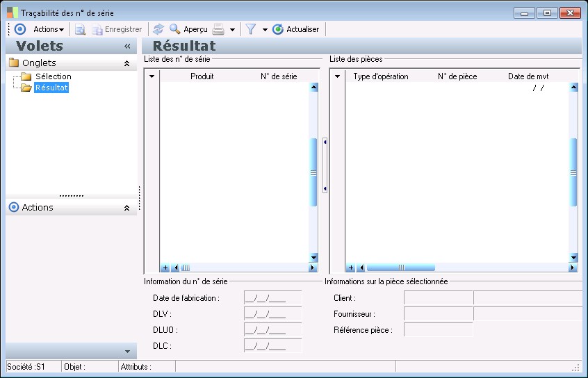Click the plus button under pièces list
The width and height of the screenshot is (588, 378).
point(350,268)
